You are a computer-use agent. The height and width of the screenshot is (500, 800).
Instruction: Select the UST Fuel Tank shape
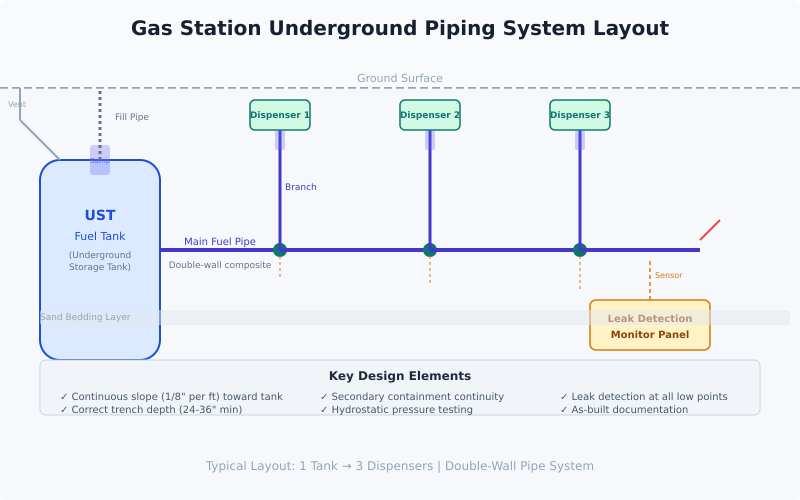pyautogui.click(x=100, y=260)
